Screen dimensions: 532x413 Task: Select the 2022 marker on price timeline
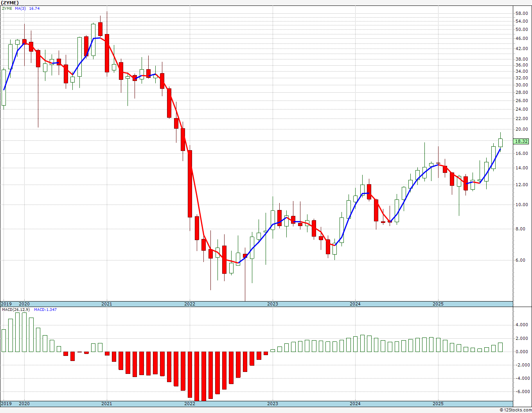190,304
